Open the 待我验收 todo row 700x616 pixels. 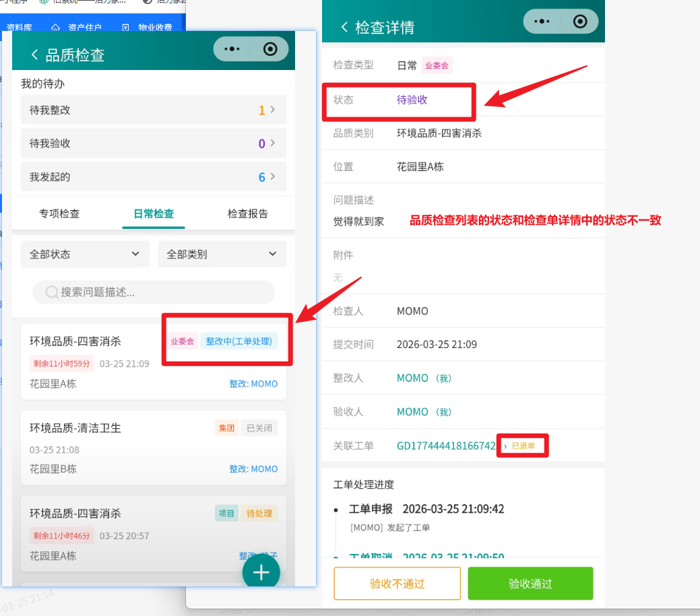[x=153, y=143]
